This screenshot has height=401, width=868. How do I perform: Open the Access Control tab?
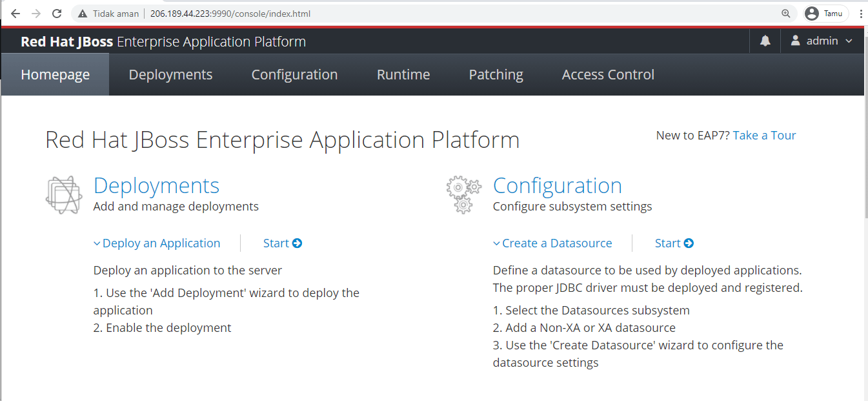click(x=608, y=75)
